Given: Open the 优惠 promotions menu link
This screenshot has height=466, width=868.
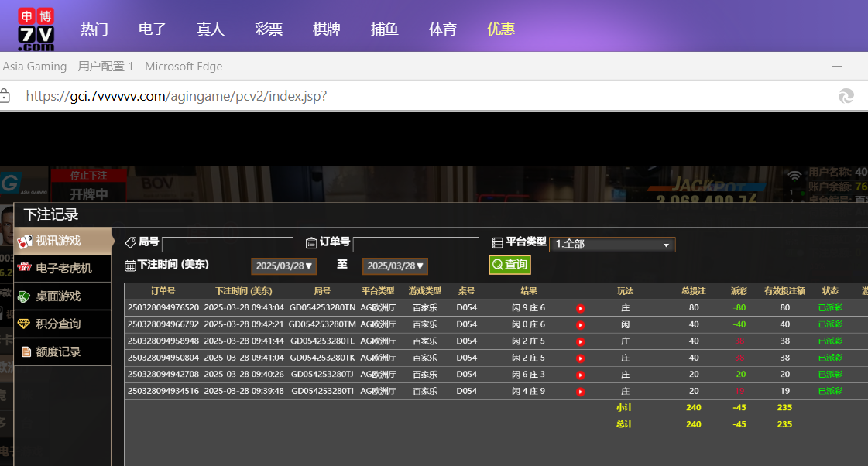Looking at the screenshot, I should (501, 29).
